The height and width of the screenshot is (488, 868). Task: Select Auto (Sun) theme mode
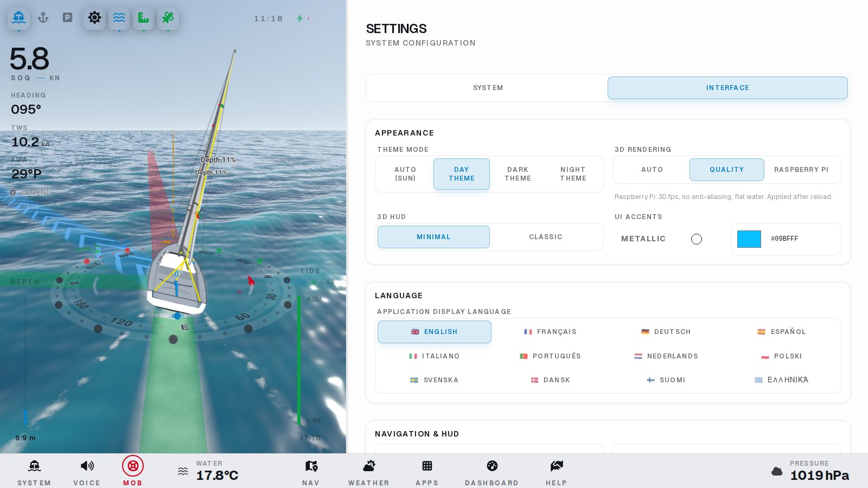point(405,174)
